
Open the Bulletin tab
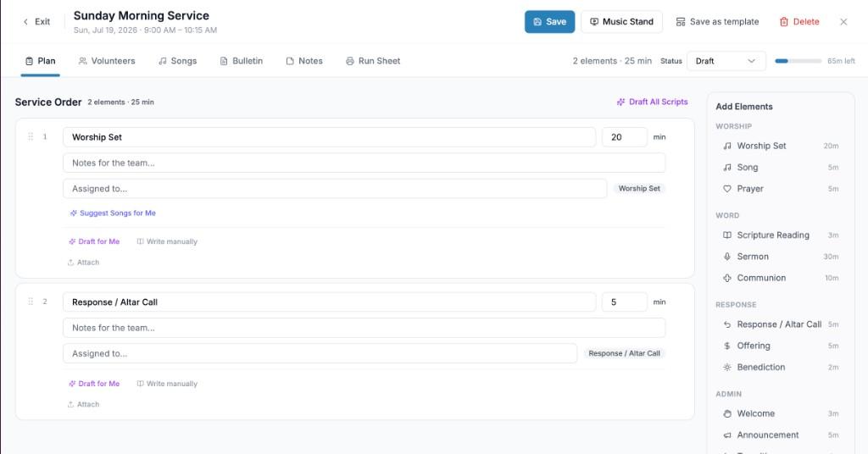point(242,61)
